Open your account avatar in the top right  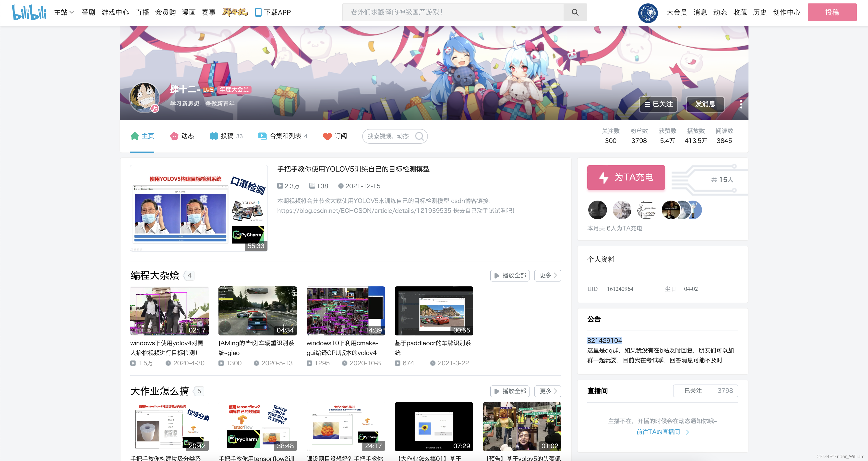[x=648, y=13]
